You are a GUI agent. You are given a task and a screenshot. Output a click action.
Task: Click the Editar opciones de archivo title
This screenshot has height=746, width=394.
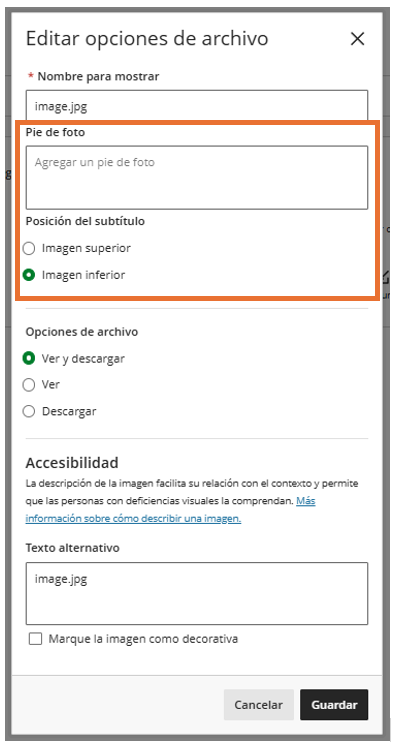pyautogui.click(x=147, y=38)
